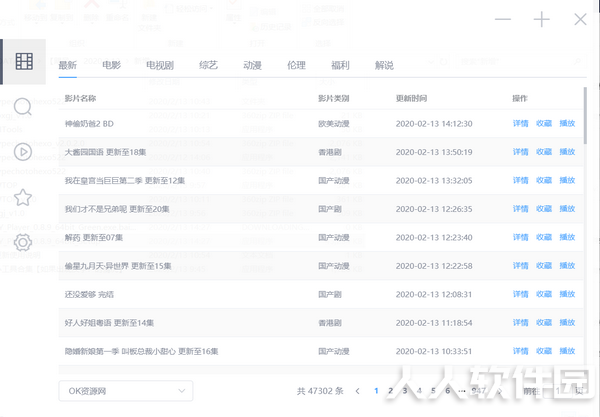Click the 欧美动漫 category cell
The height and width of the screenshot is (417, 600).
(334, 124)
